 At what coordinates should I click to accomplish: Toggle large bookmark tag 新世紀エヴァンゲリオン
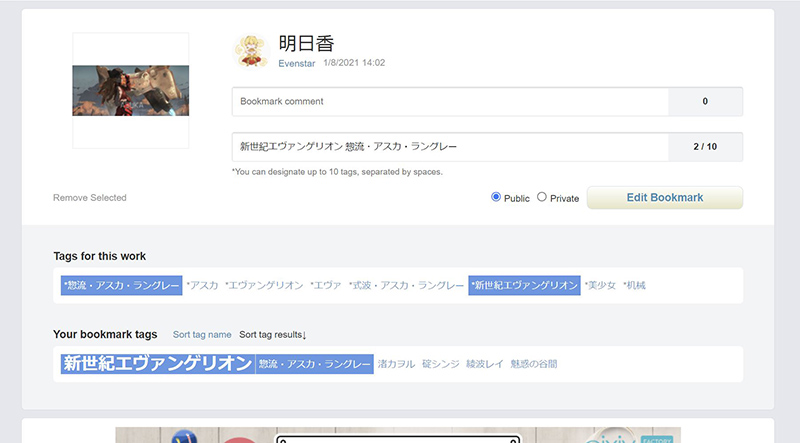(158, 364)
